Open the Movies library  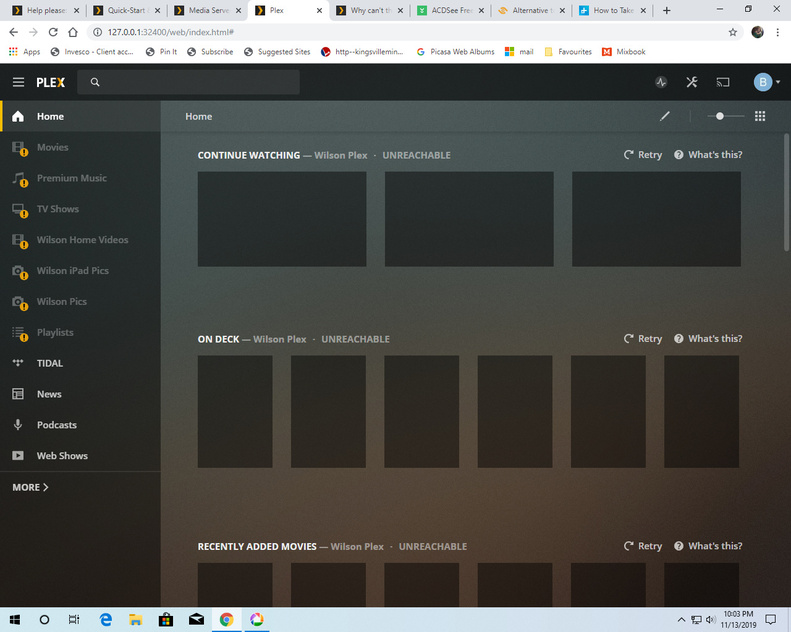pyautogui.click(x=81, y=147)
